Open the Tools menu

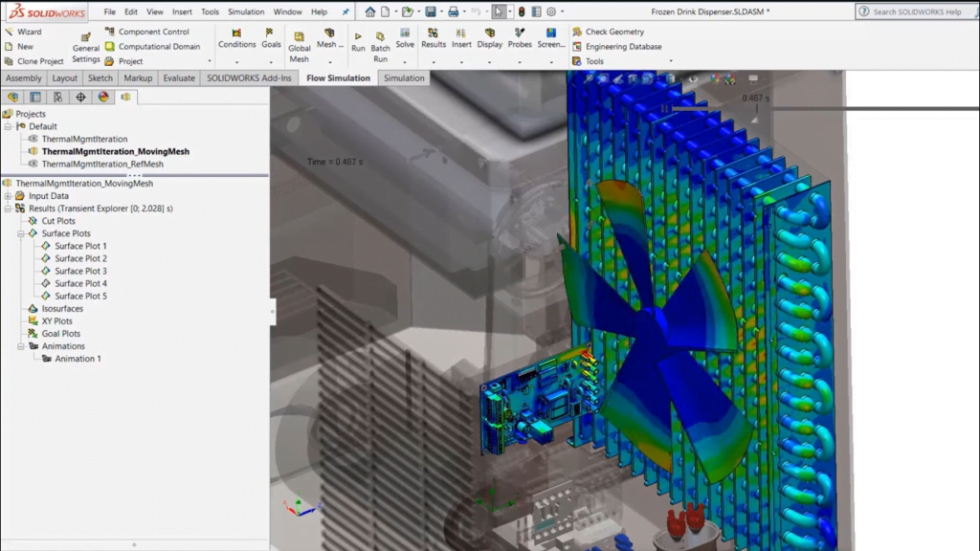click(211, 12)
